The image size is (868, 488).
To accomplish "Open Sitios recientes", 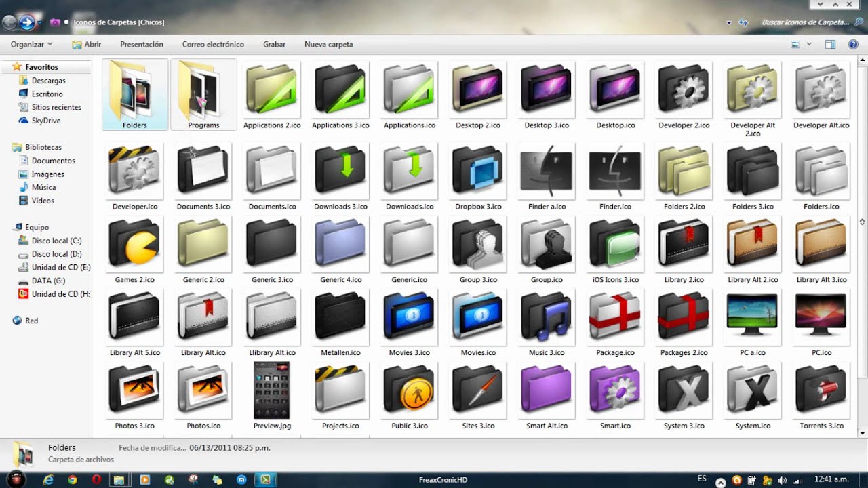I will [x=56, y=107].
